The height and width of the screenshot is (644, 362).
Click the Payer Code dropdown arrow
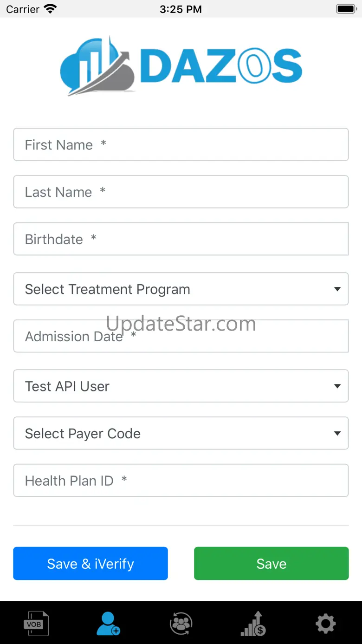pyautogui.click(x=337, y=434)
